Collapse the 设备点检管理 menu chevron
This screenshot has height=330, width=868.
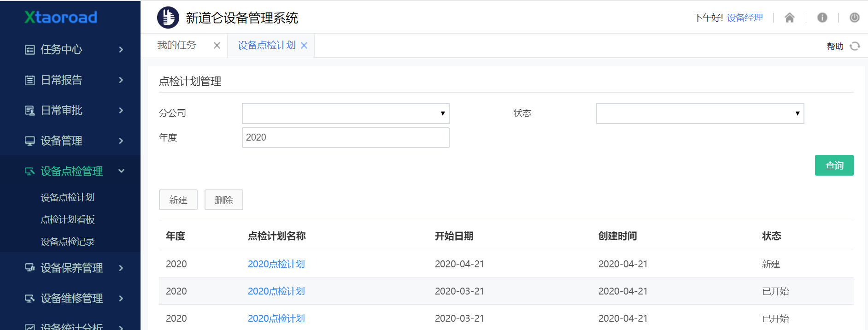[x=122, y=171]
